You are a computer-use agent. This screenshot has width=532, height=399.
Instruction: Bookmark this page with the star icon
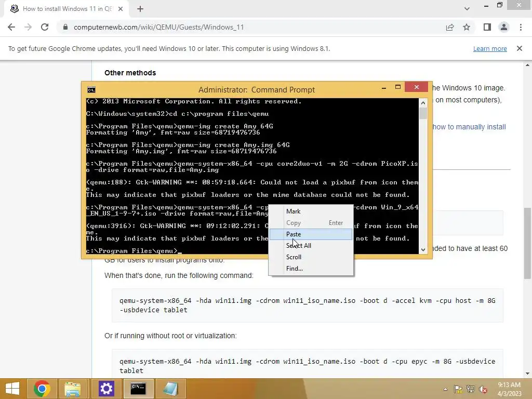(467, 27)
